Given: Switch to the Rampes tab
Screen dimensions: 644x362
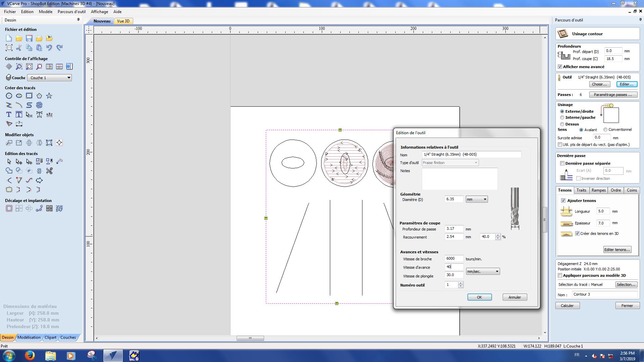Looking at the screenshot, I should pos(598,190).
